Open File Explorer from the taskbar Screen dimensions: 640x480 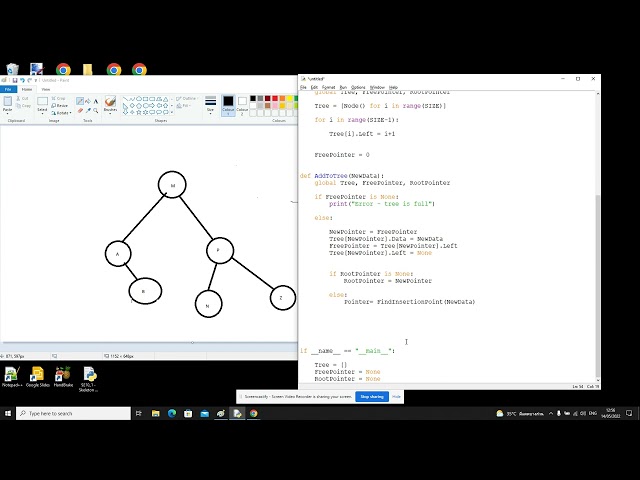156,413
